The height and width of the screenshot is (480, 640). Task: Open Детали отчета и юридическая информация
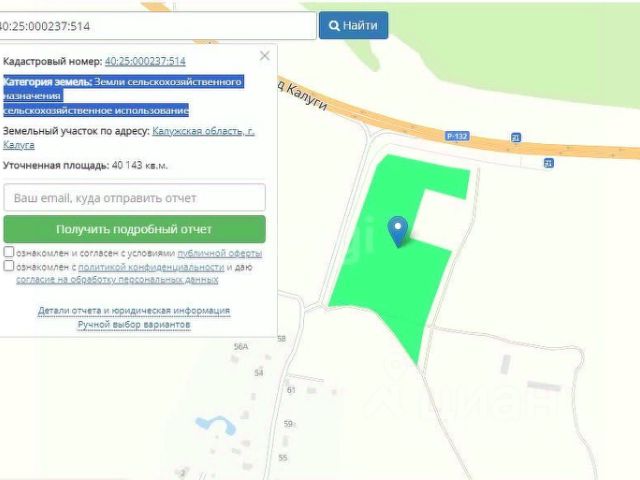coord(134,311)
